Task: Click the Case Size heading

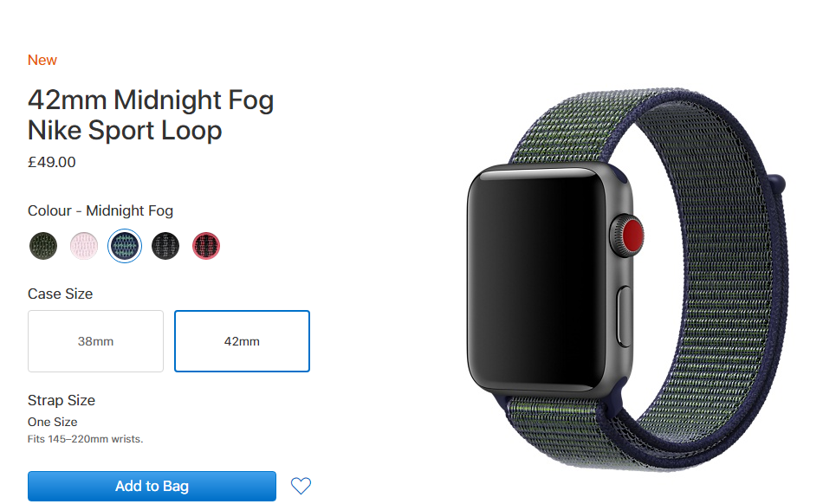Action: (61, 294)
